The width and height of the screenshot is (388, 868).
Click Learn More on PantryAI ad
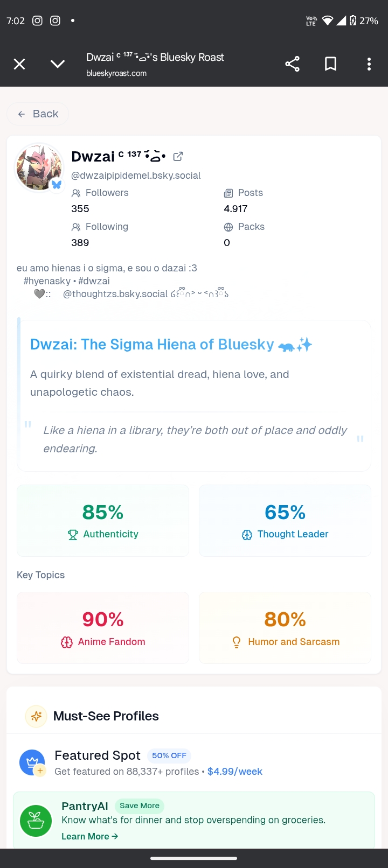pyautogui.click(x=89, y=836)
